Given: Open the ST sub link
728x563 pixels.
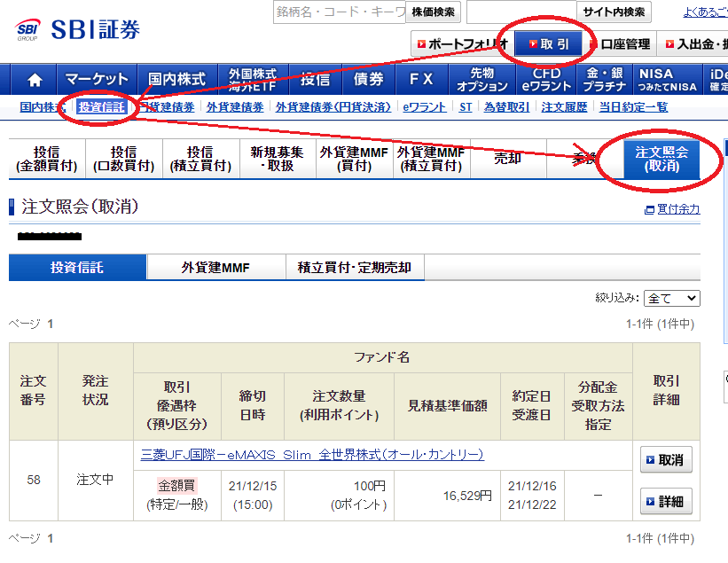Looking at the screenshot, I should coord(466,107).
